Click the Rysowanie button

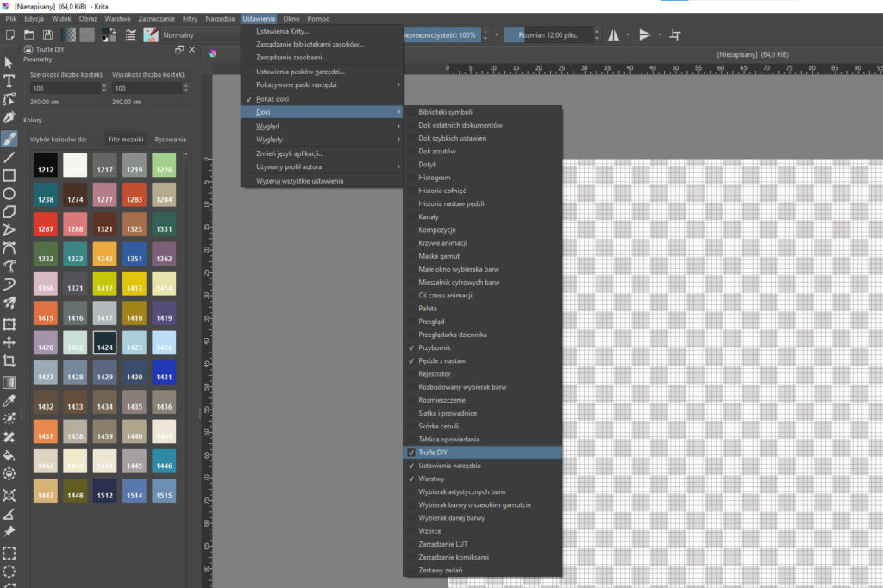point(171,139)
